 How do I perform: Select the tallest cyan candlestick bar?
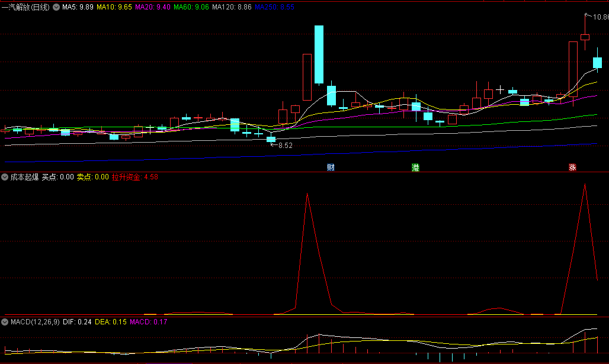(319, 54)
